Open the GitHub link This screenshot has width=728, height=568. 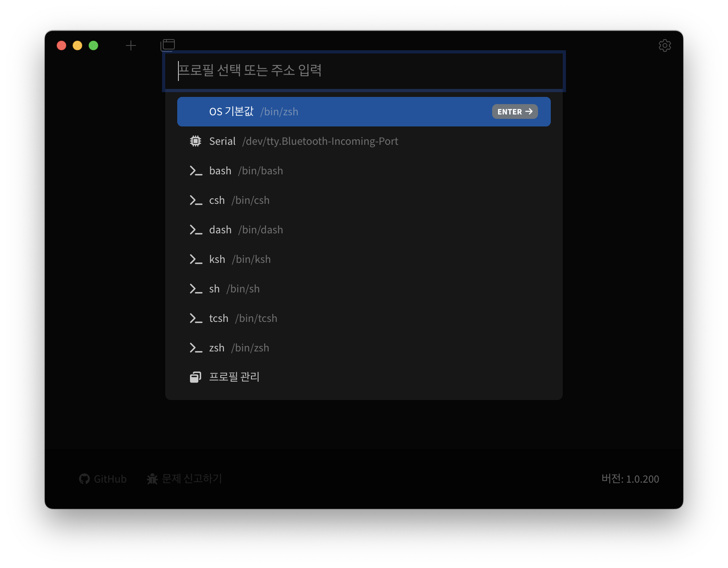tap(103, 479)
